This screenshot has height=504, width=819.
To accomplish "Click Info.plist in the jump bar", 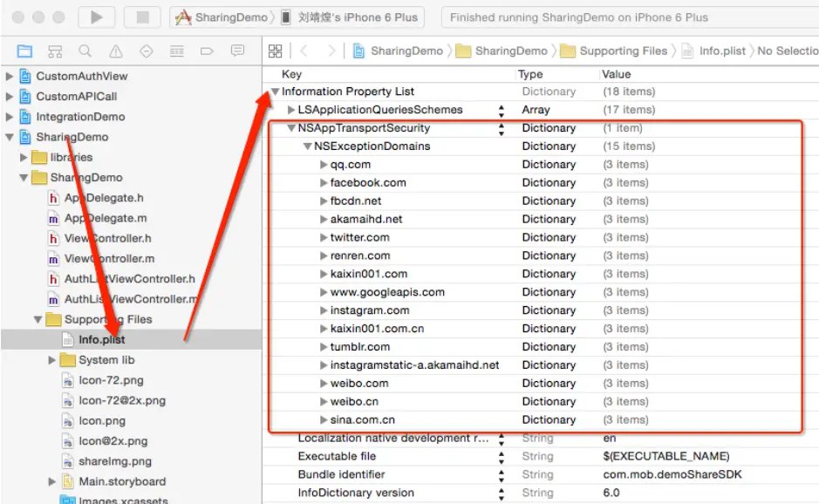I will click(714, 51).
